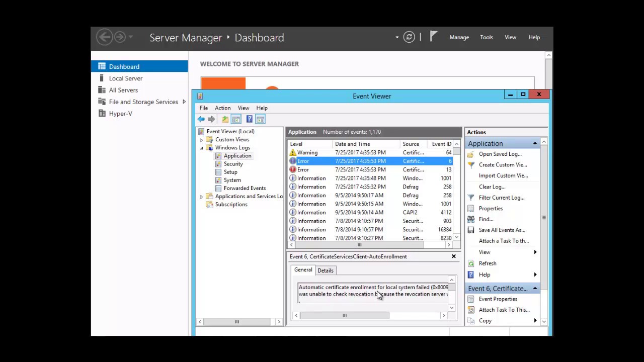Select the Setup log tree item
Image resolution: width=644 pixels, height=362 pixels.
pyautogui.click(x=230, y=172)
